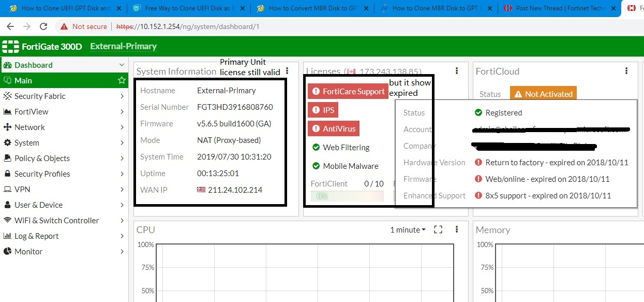Click the browser forward arrow
Image resolution: width=644 pixels, height=302 pixels.
27,26
